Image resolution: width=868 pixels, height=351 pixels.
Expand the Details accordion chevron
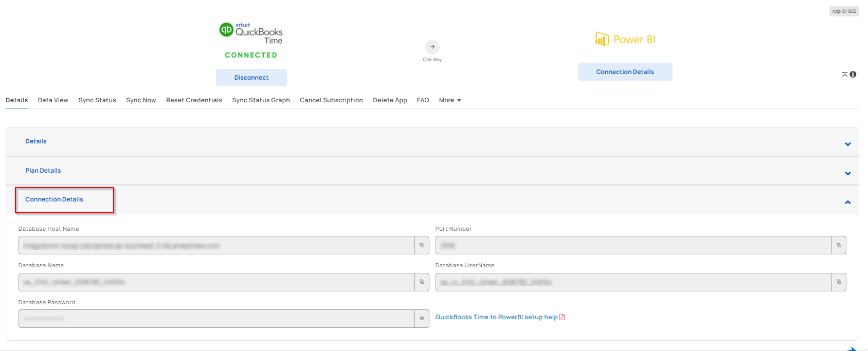848,144
